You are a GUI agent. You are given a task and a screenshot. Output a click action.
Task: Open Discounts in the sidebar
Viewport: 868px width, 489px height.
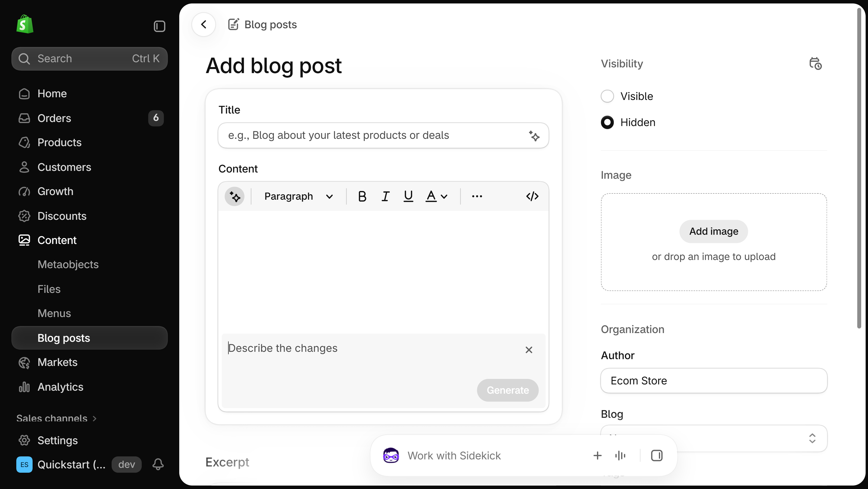89,216
